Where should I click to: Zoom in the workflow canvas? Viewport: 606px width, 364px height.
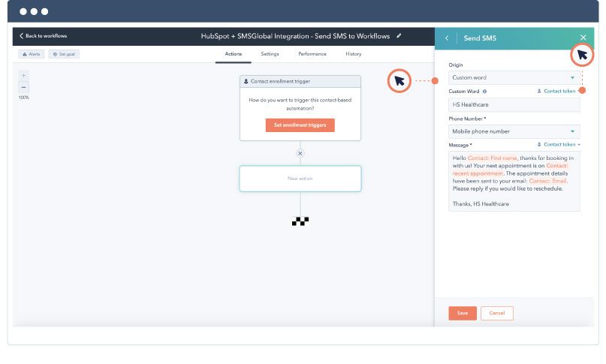[23, 75]
